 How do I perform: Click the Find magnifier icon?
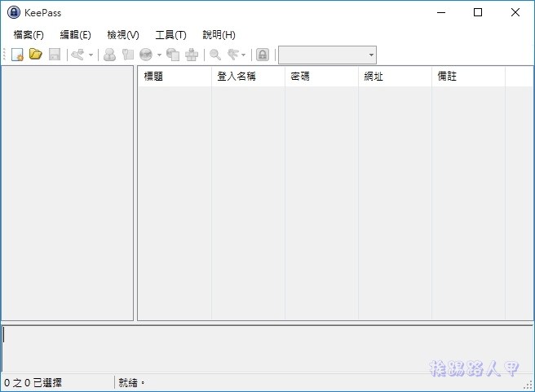pyautogui.click(x=215, y=55)
